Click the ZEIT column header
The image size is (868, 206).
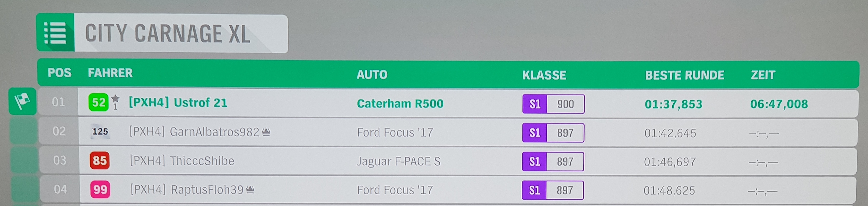click(x=763, y=75)
